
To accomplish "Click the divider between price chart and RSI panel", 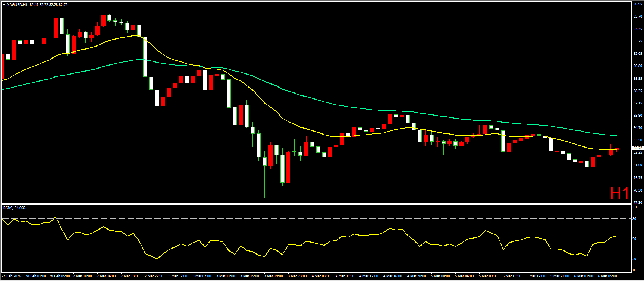I will [317, 204].
